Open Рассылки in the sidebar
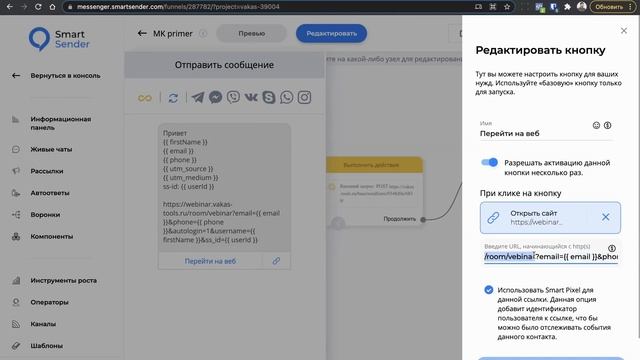The height and width of the screenshot is (360, 640). (x=38, y=171)
